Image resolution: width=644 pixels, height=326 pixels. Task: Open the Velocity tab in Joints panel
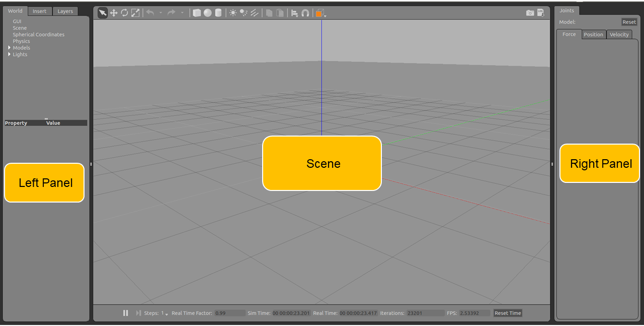point(619,34)
